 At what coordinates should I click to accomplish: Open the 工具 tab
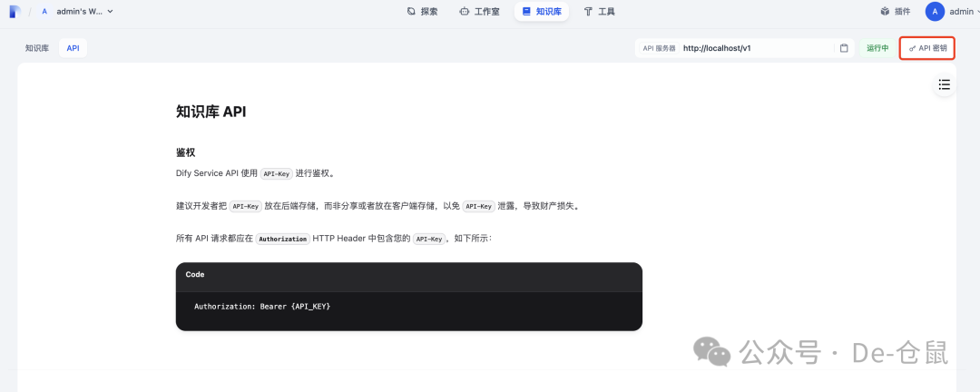(600, 11)
